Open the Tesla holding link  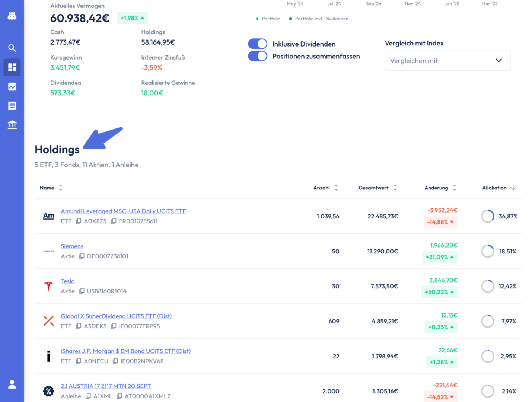click(67, 281)
